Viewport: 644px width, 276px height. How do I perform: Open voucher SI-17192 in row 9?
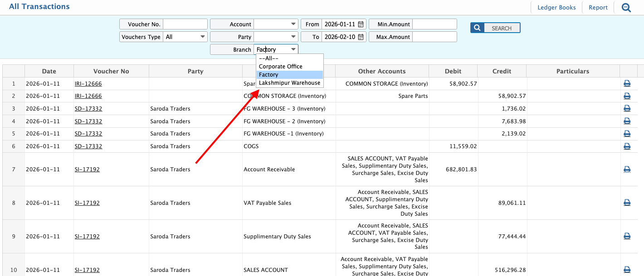click(x=87, y=237)
